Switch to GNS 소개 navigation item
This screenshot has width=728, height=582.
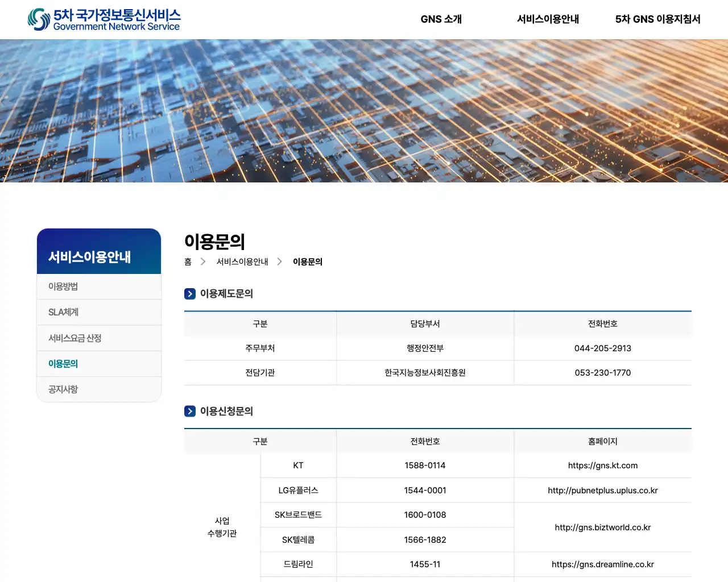441,19
